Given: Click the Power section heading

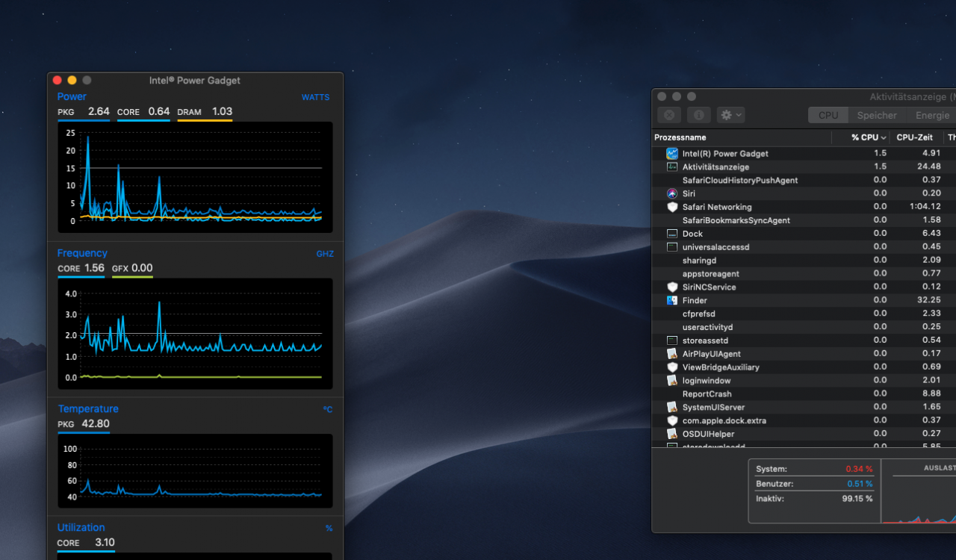Looking at the screenshot, I should point(72,97).
